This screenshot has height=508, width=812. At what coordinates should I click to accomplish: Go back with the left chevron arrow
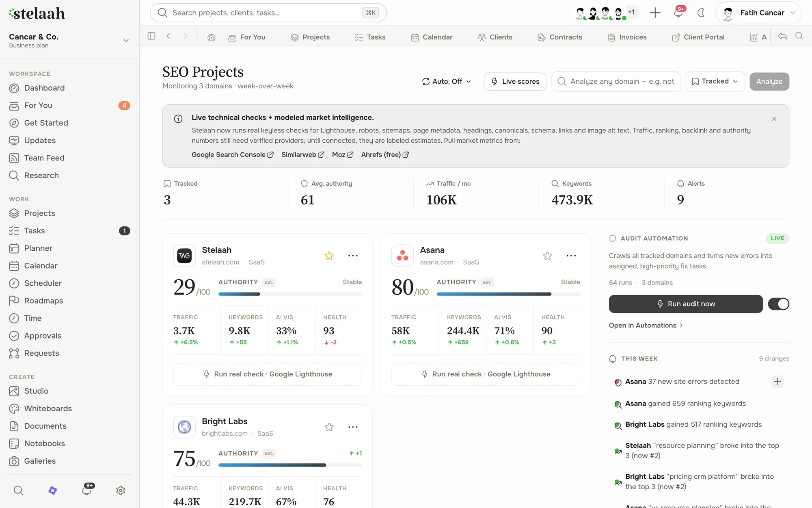pyautogui.click(x=168, y=36)
